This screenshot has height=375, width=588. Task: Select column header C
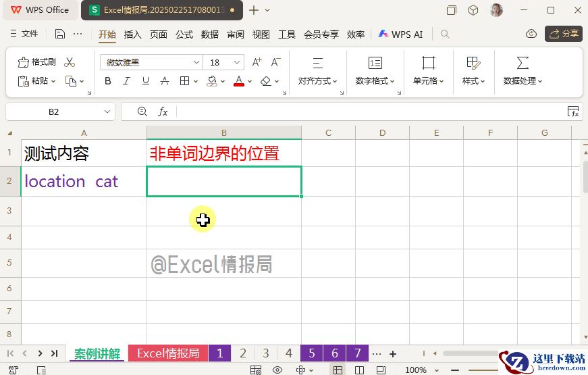(328, 133)
